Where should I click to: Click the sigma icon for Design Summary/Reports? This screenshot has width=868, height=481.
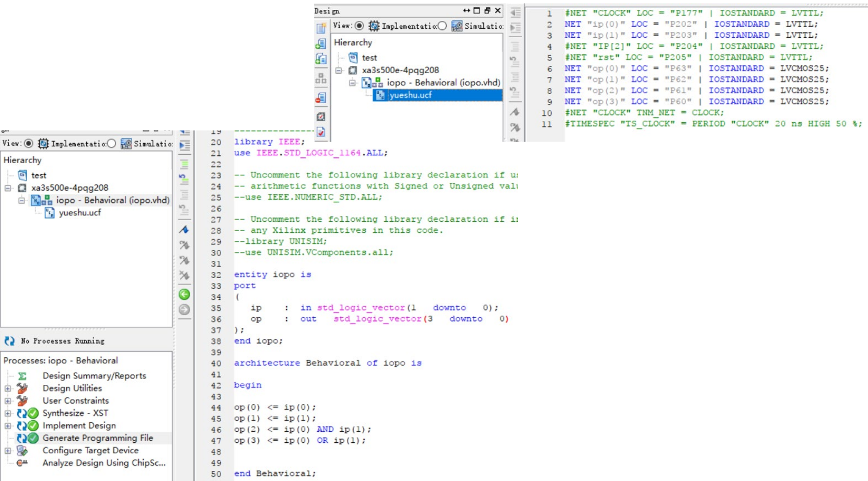tap(22, 376)
